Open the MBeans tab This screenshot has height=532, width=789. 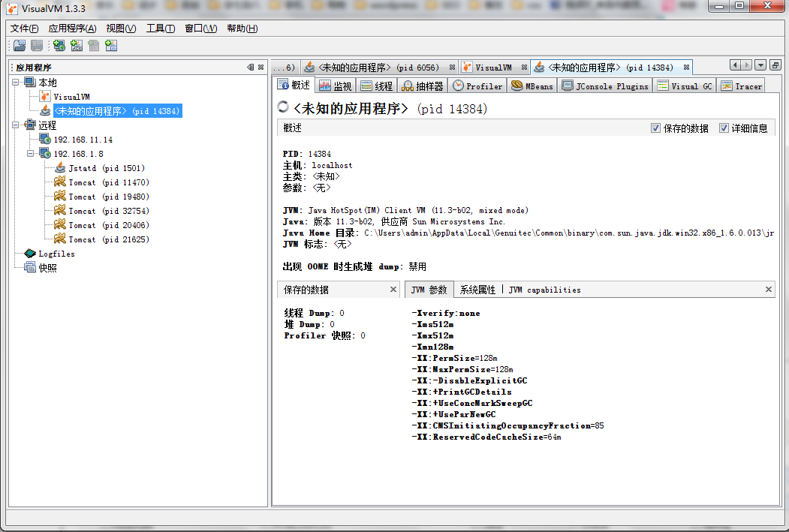coord(532,86)
